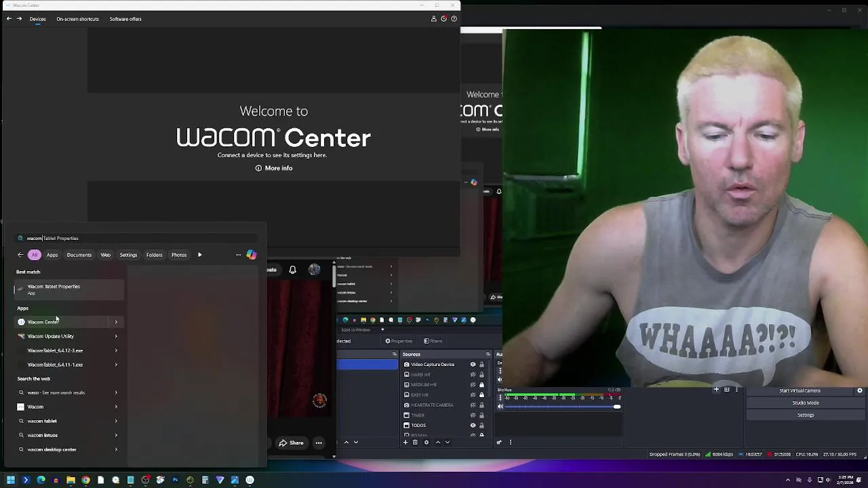This screenshot has height=488, width=868.
Task: Click the Studio Mode button in OBS
Action: click(806, 403)
